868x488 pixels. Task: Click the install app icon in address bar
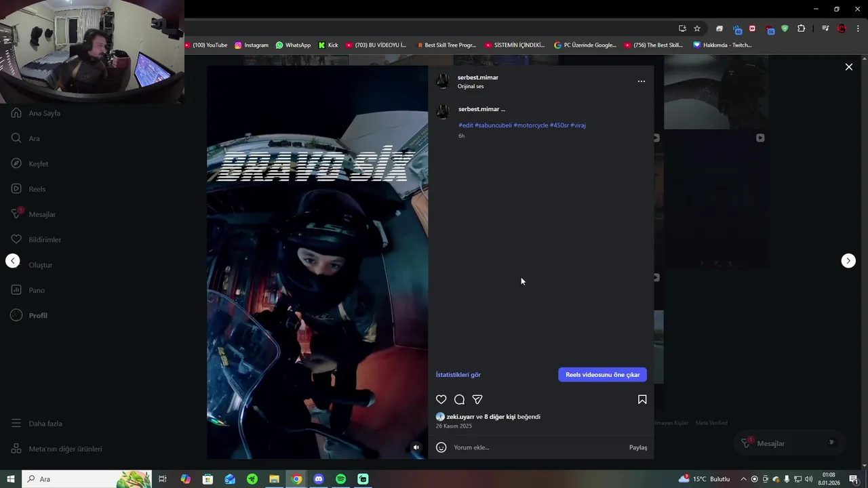(x=682, y=28)
